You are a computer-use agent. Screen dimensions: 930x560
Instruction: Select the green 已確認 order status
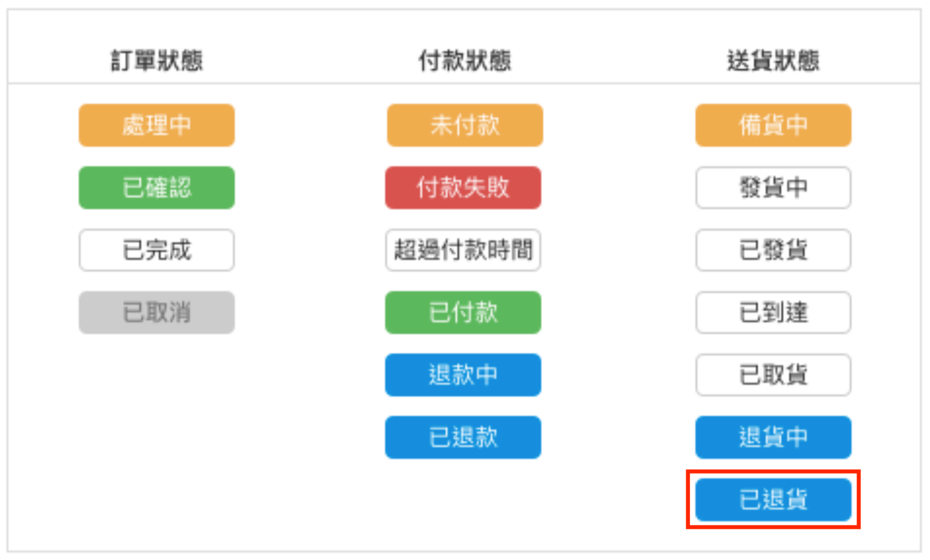157,187
